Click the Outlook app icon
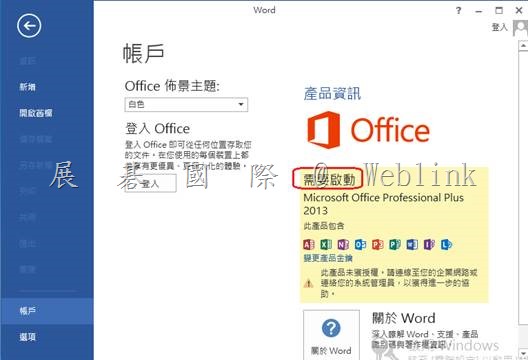The width and height of the screenshot is (528, 360). [x=360, y=244]
